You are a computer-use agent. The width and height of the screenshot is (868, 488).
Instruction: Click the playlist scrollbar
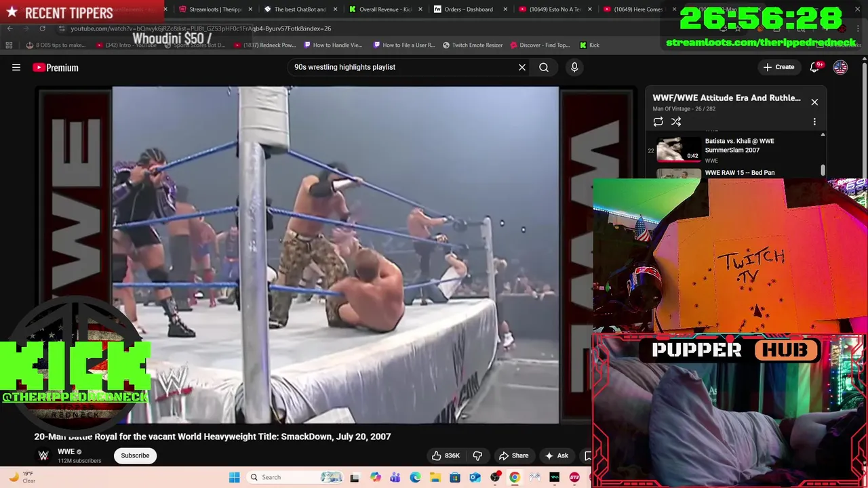tap(823, 169)
